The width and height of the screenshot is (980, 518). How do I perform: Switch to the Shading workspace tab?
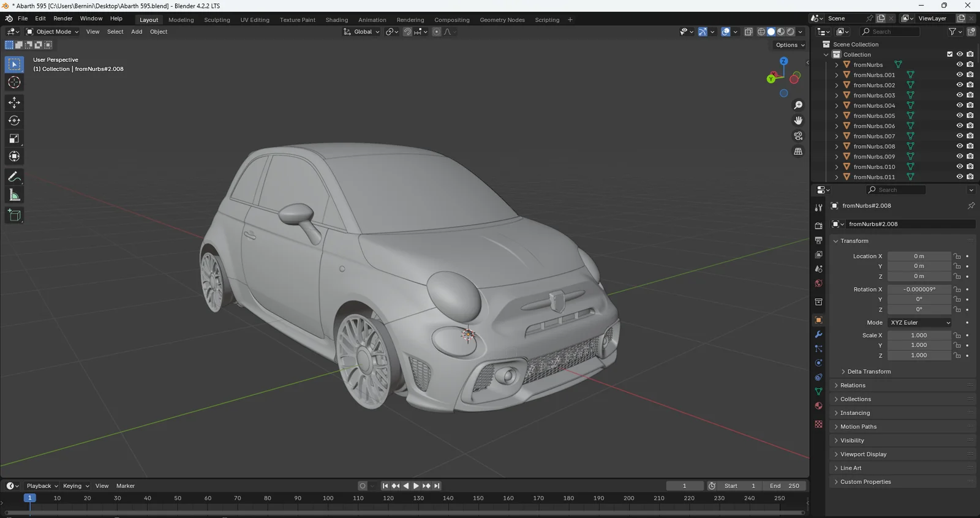tap(336, 20)
